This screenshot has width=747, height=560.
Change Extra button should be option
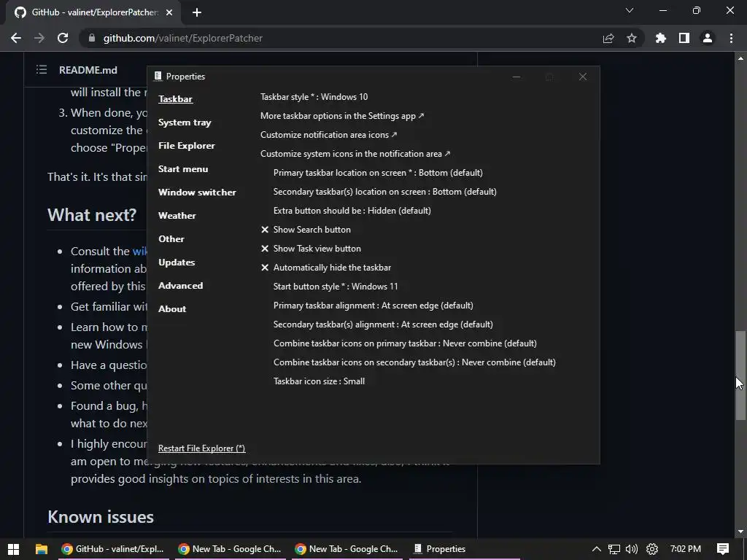[352, 211]
